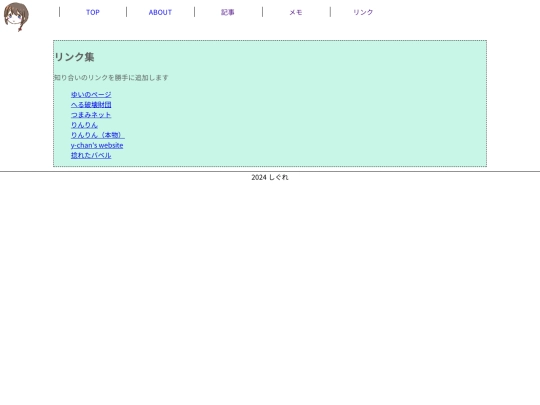The image size is (540, 405).
Task: Open the りんりん（本物） link
Action: tap(98, 135)
